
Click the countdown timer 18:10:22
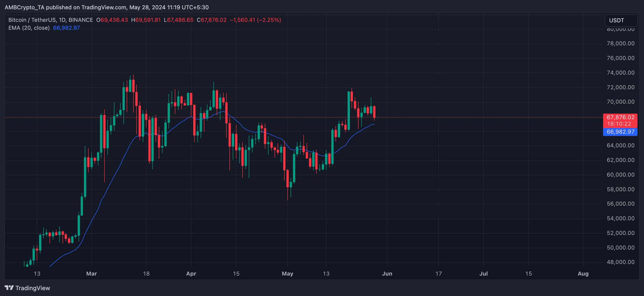pos(619,124)
